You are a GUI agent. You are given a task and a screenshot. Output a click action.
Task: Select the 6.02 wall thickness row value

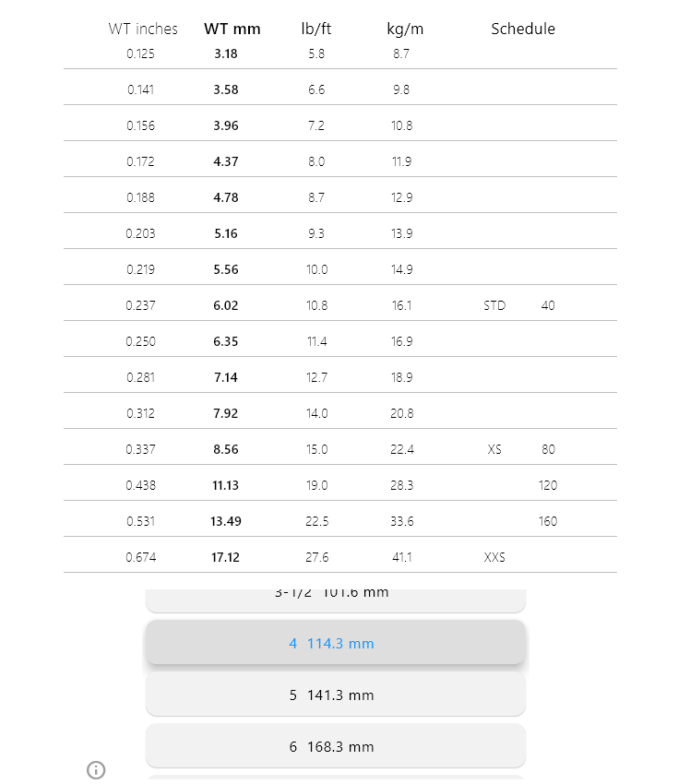click(226, 305)
